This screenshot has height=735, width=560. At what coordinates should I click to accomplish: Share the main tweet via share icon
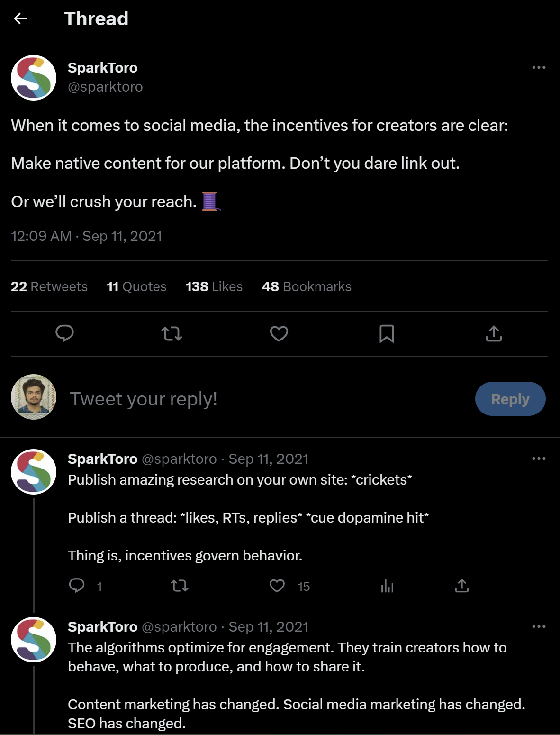pyautogui.click(x=494, y=333)
